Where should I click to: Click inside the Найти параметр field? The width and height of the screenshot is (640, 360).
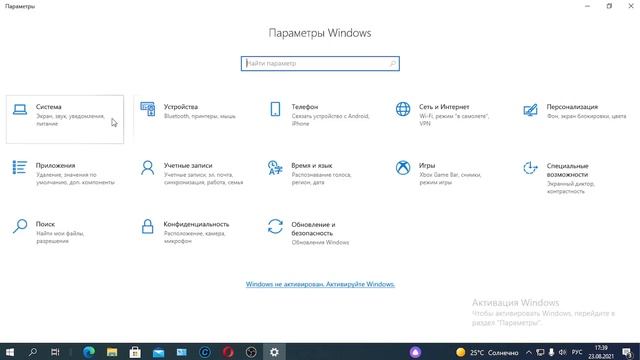point(320,64)
